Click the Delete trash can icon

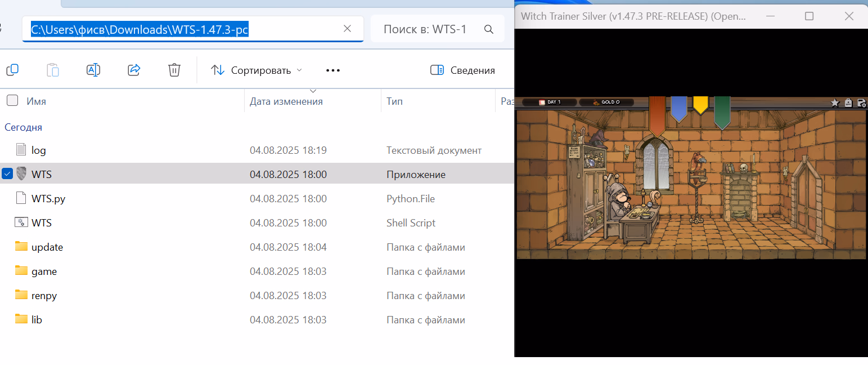(x=174, y=70)
